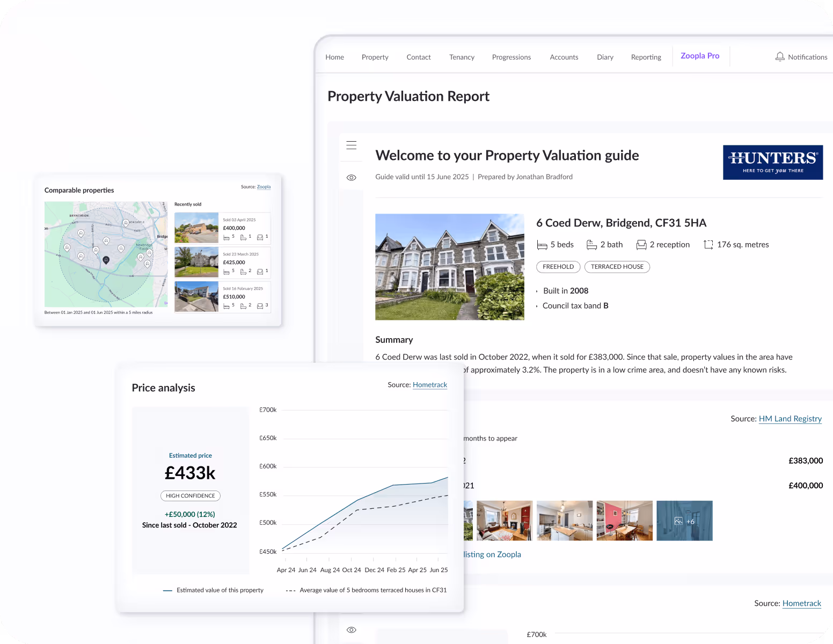Click the 'Sold 03 April 2025' label
This screenshot has height=644, width=833.
click(x=239, y=220)
